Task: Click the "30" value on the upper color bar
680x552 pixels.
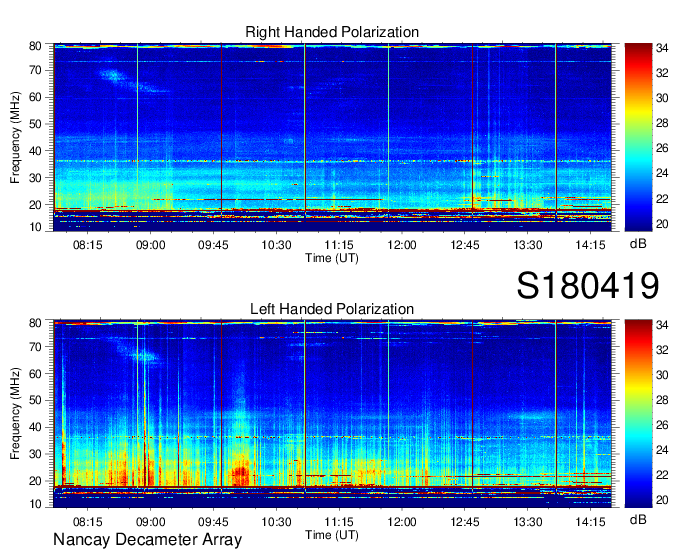Action: click(662, 98)
